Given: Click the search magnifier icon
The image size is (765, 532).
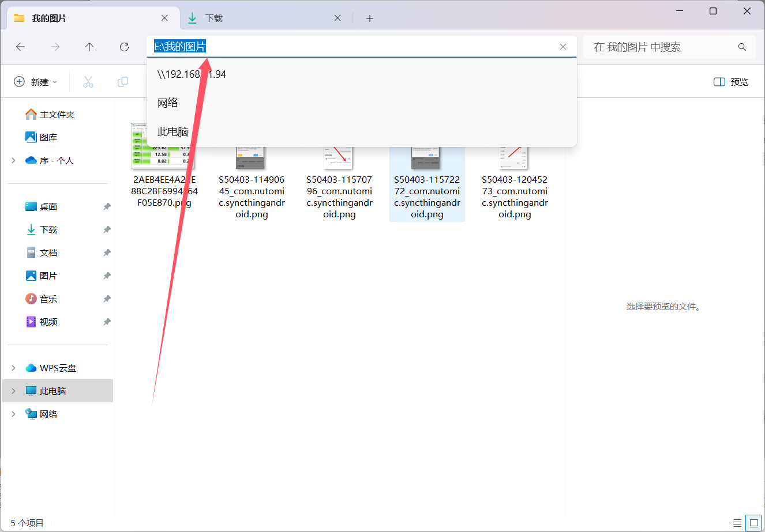Looking at the screenshot, I should point(742,47).
